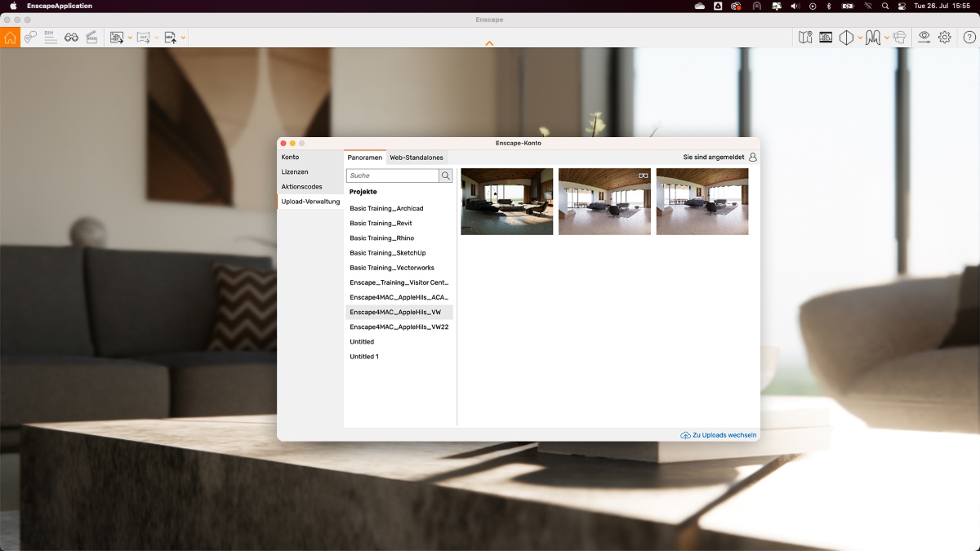Open the video editor clapperboard icon
The height and width of the screenshot is (551, 980).
coord(91,38)
